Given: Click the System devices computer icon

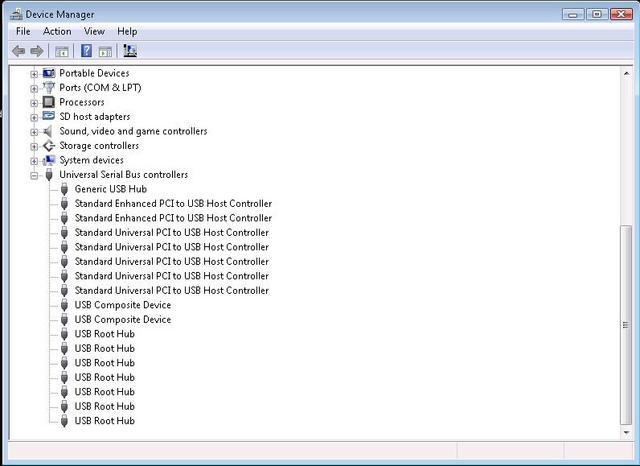Looking at the screenshot, I should pos(49,160).
